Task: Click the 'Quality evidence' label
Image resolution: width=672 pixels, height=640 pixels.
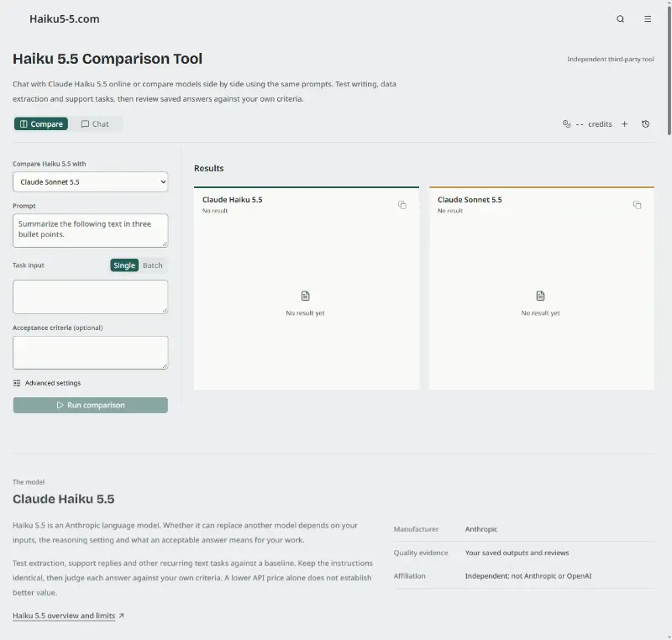Action: coord(421,553)
